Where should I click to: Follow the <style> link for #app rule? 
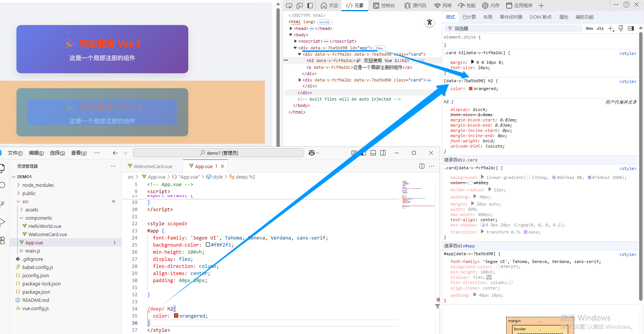(x=628, y=254)
